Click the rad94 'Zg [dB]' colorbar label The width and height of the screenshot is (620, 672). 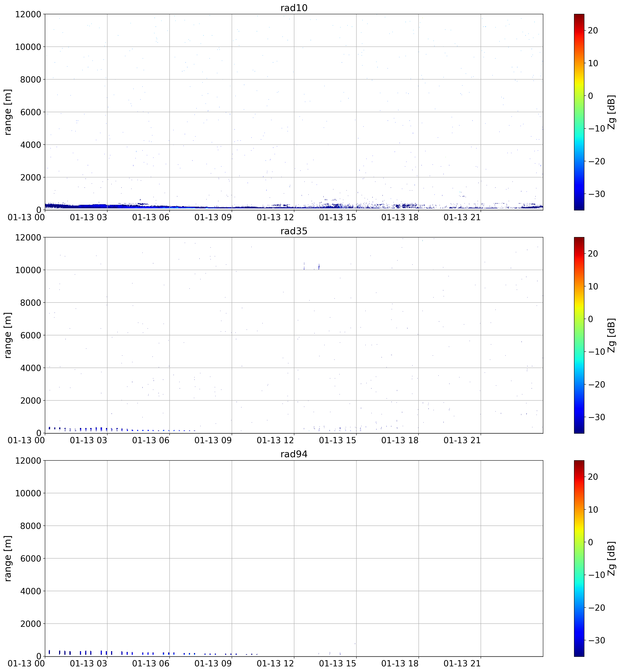[611, 558]
